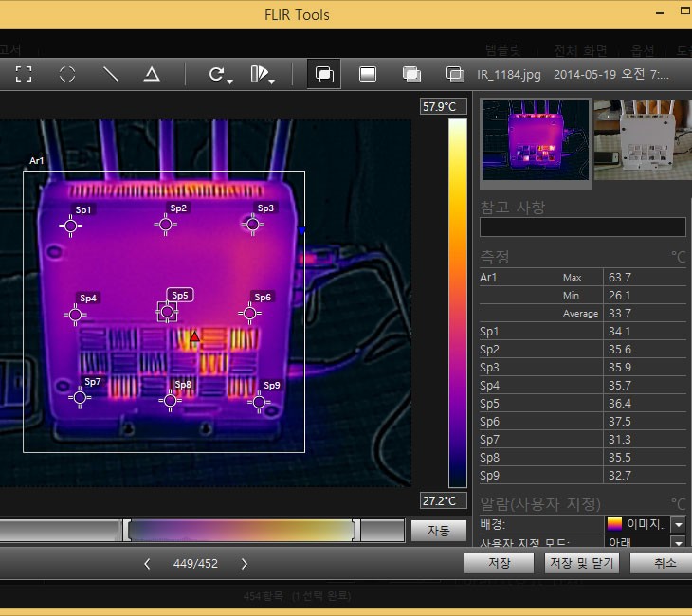
Task: Click the 자동 auto-adjust button
Action: click(438, 530)
